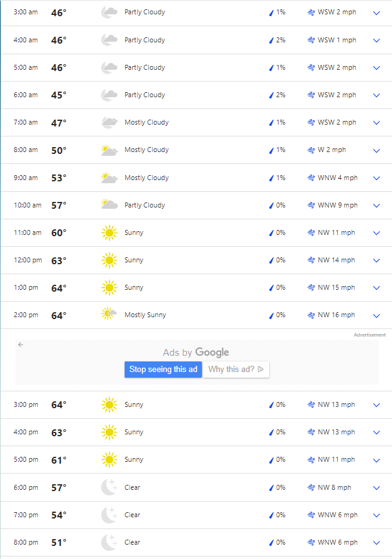Expand the 8:00 pm row chevron
The width and height of the screenshot is (392, 559).
tap(376, 543)
